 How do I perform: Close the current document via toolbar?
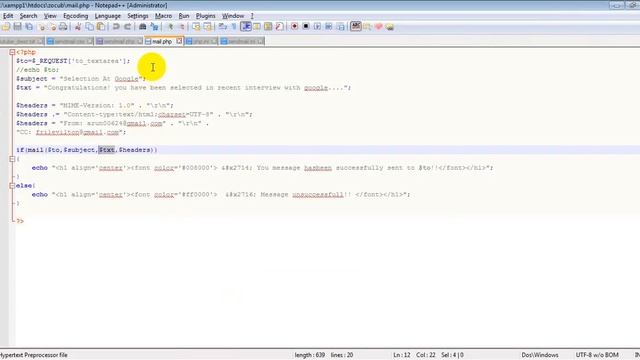42,27
